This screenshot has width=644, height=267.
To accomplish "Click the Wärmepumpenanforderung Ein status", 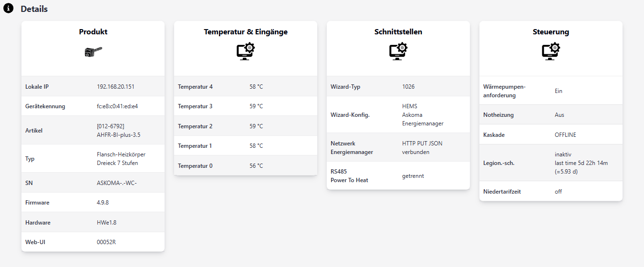I will coord(559,91).
